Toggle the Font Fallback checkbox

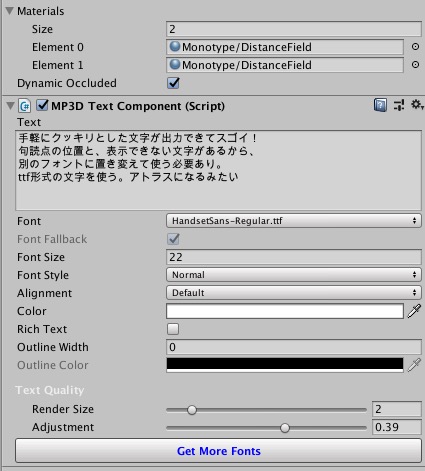(173, 239)
